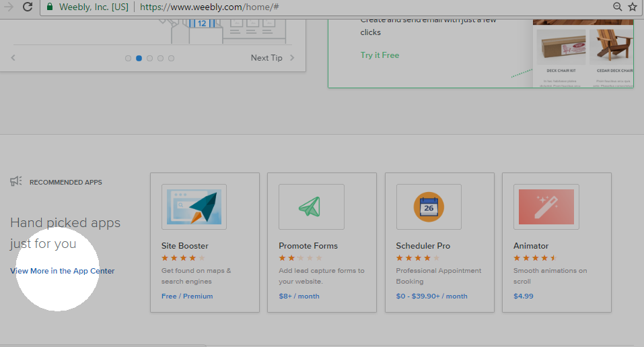Click 'Get found on maps & search engines' text
644x347 pixels.
pyautogui.click(x=196, y=276)
